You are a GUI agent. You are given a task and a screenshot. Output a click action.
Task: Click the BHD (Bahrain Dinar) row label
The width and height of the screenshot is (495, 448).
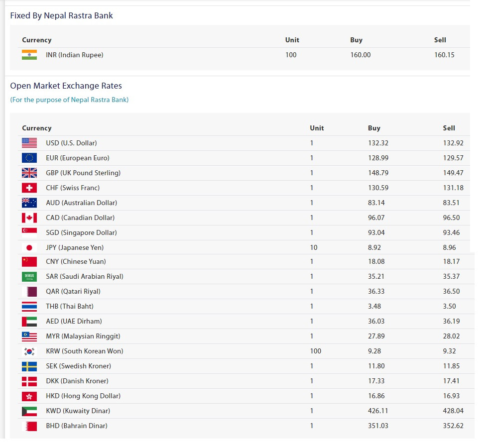point(77,426)
